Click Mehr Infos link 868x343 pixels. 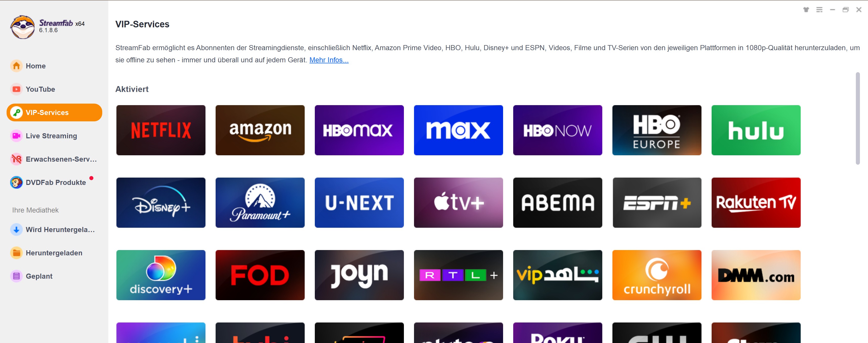[328, 60]
